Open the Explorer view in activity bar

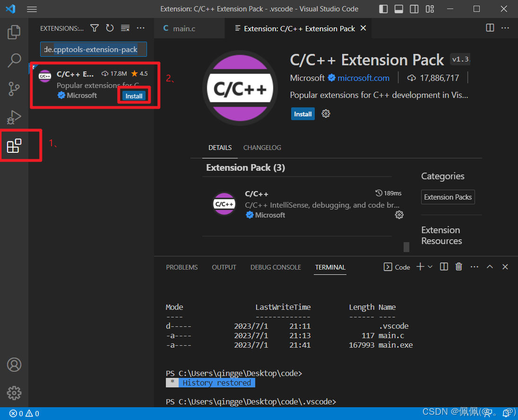(x=14, y=32)
